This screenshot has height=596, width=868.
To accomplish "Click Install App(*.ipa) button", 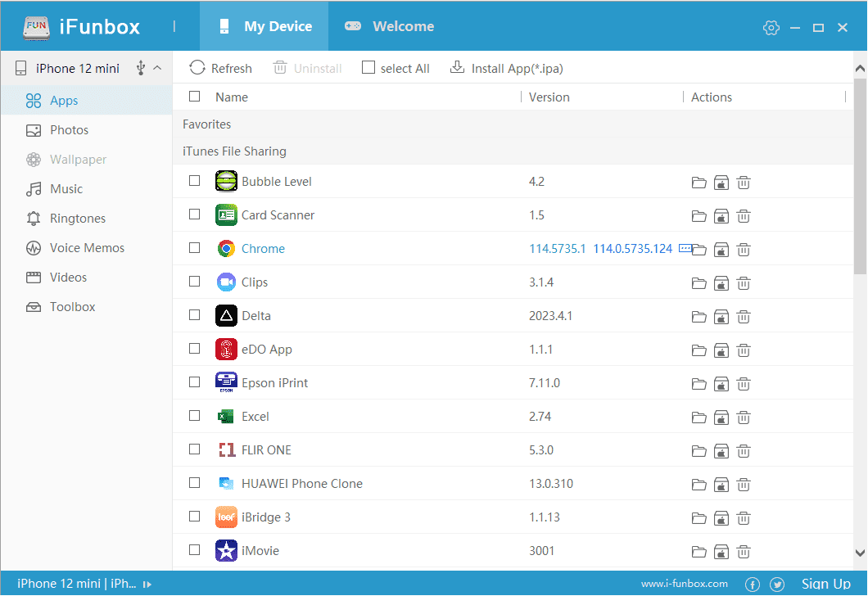I will pyautogui.click(x=507, y=68).
